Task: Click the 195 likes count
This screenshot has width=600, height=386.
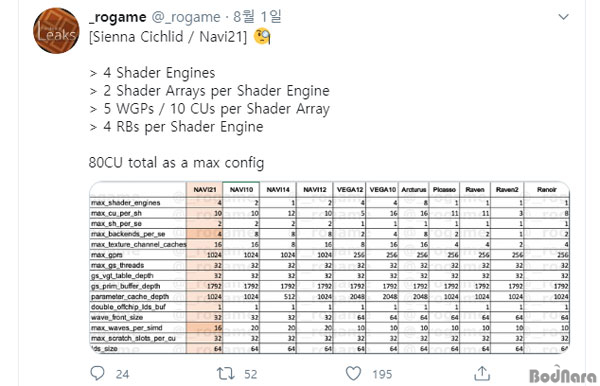Action: pos(382,374)
